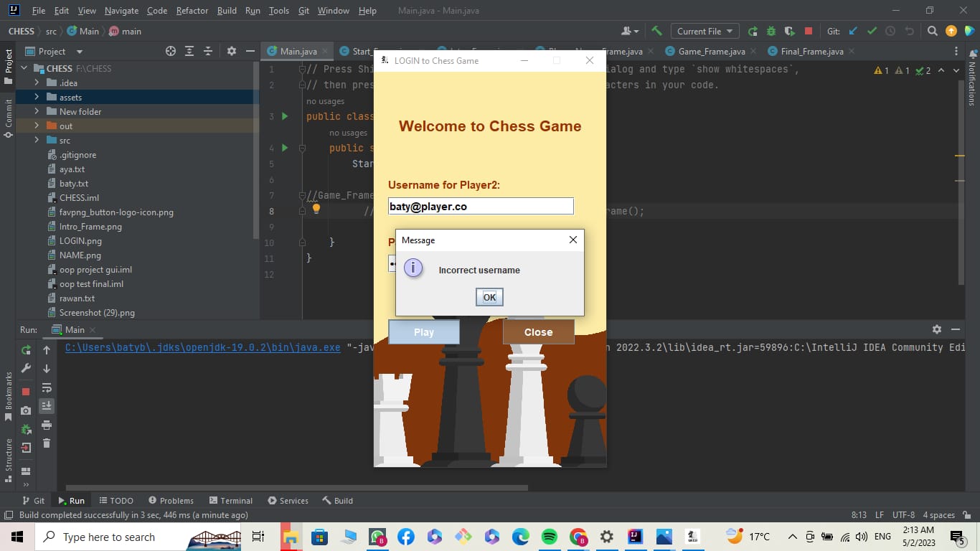Click the Play button in the chess login window
The width and height of the screenshot is (980, 551).
tap(423, 331)
